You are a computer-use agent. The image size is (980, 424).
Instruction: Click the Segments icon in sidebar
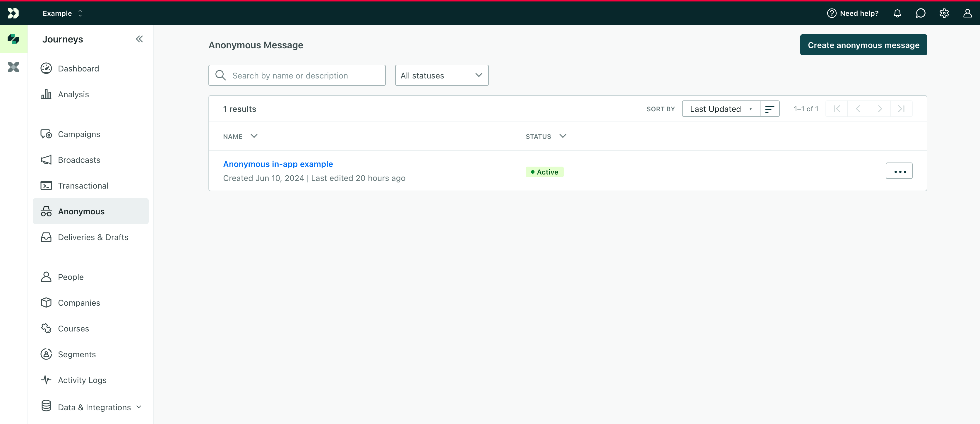[47, 354]
